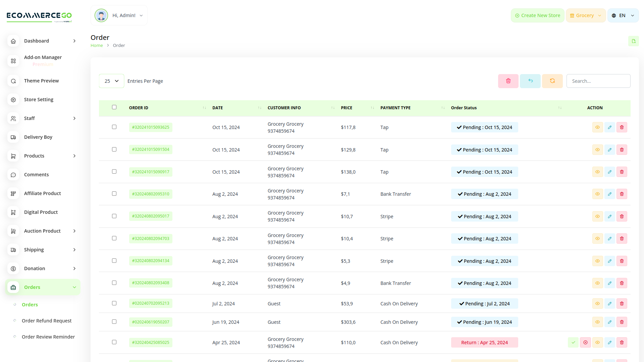Navigate to Home via the breadcrumb link
Image resolution: width=644 pixels, height=362 pixels.
coord(97,45)
